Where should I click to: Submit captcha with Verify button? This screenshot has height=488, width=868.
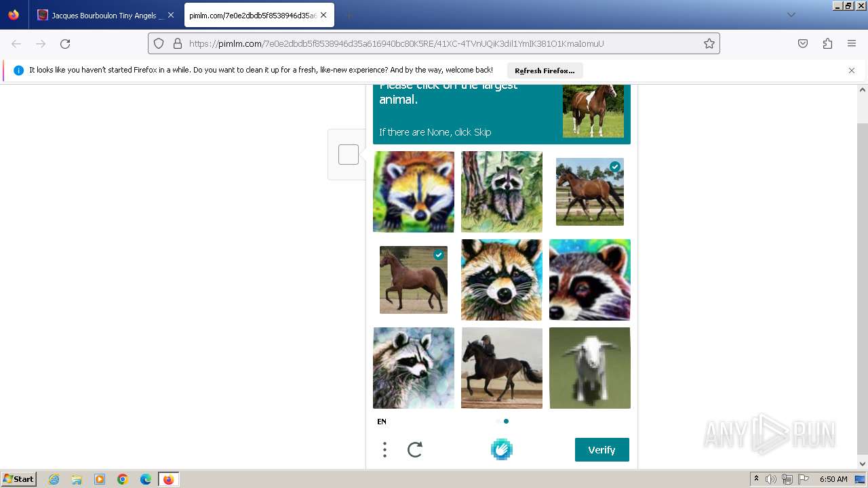[x=602, y=450]
